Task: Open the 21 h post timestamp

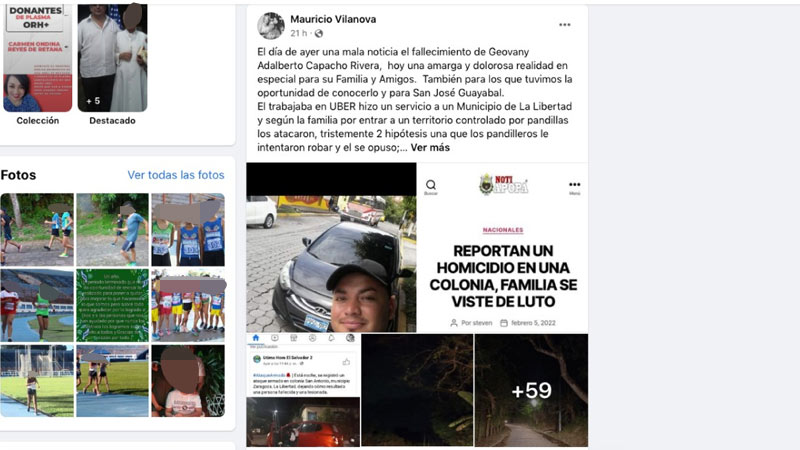Action: point(298,34)
